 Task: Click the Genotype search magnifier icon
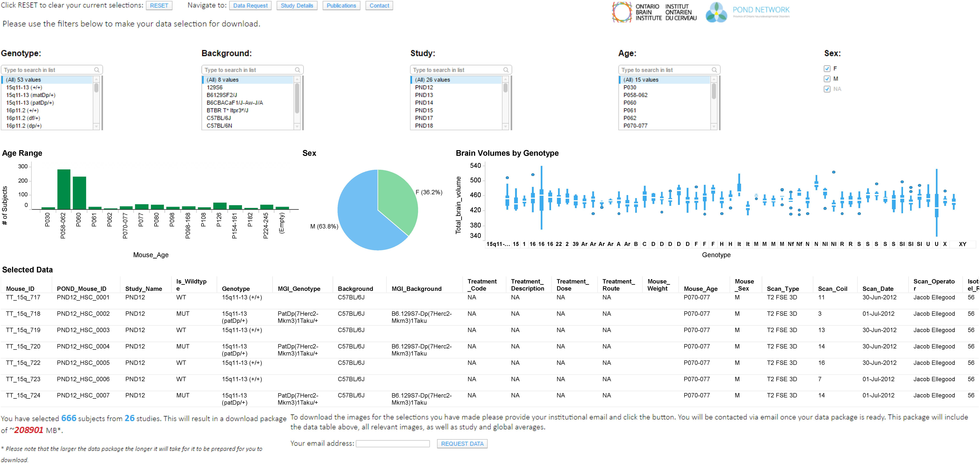[97, 70]
